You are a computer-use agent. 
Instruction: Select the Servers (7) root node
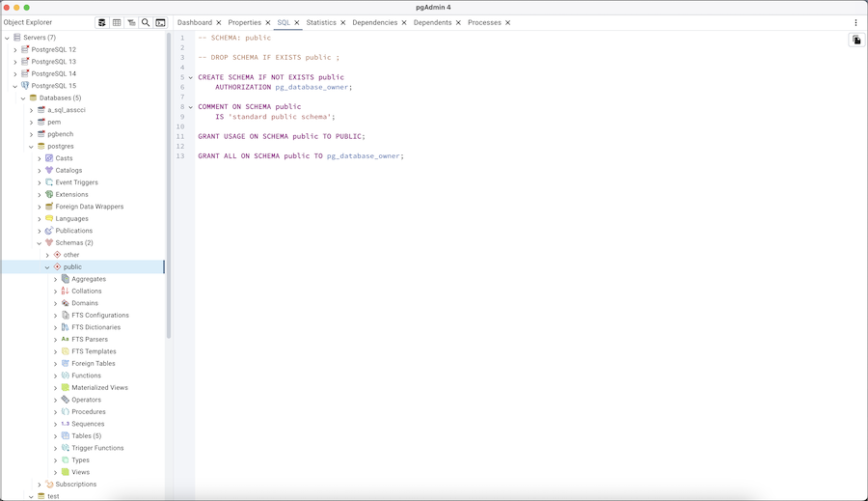click(40, 38)
